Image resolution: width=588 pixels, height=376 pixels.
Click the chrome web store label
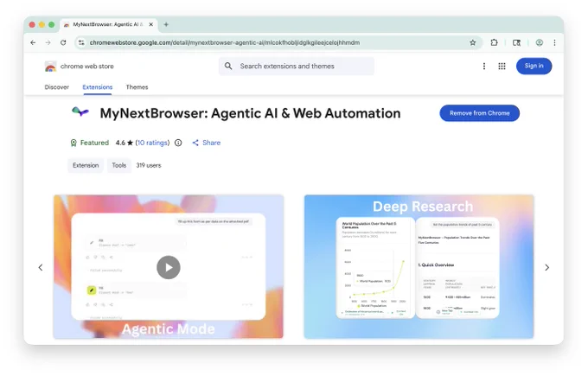point(87,67)
